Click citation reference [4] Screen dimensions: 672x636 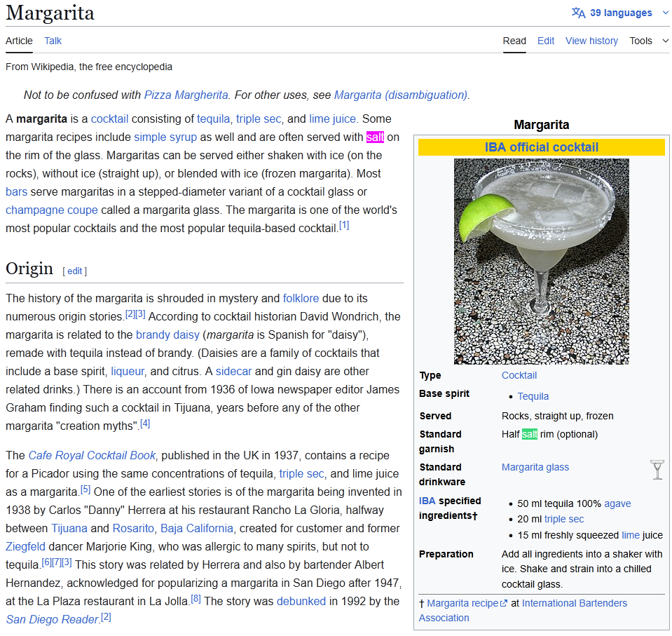(x=145, y=424)
